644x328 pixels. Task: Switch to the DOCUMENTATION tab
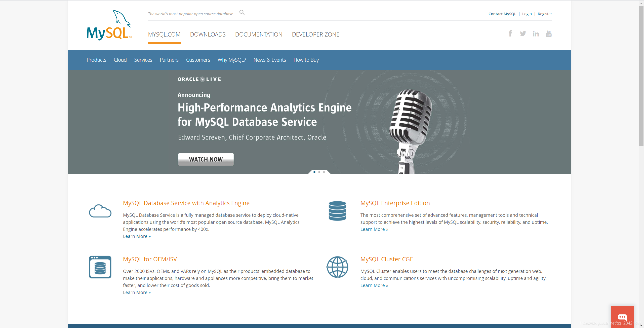[259, 34]
